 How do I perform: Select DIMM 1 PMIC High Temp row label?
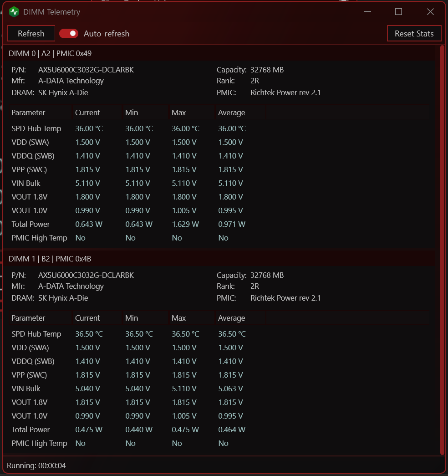click(x=40, y=444)
